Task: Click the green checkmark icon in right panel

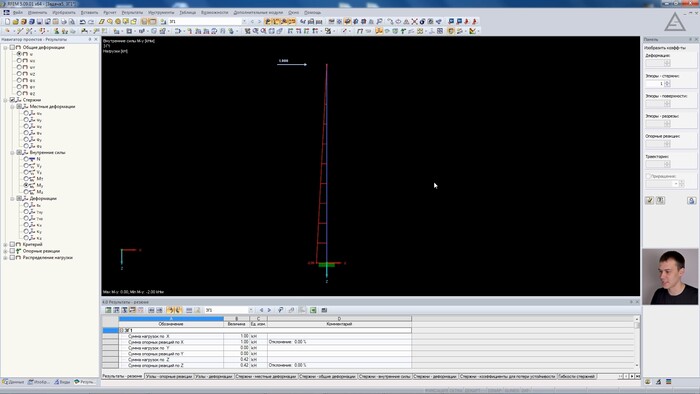Action: [x=650, y=200]
